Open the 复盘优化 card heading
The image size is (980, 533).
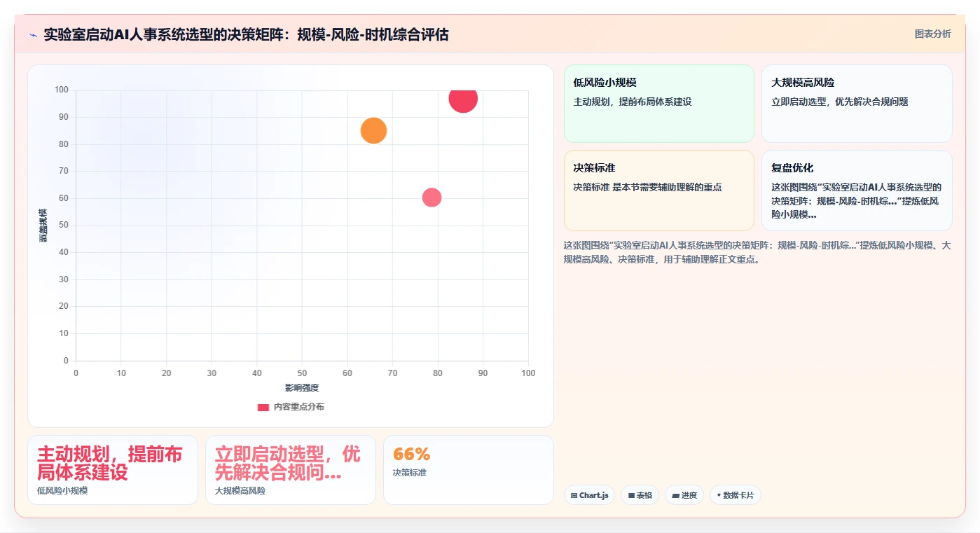point(792,168)
